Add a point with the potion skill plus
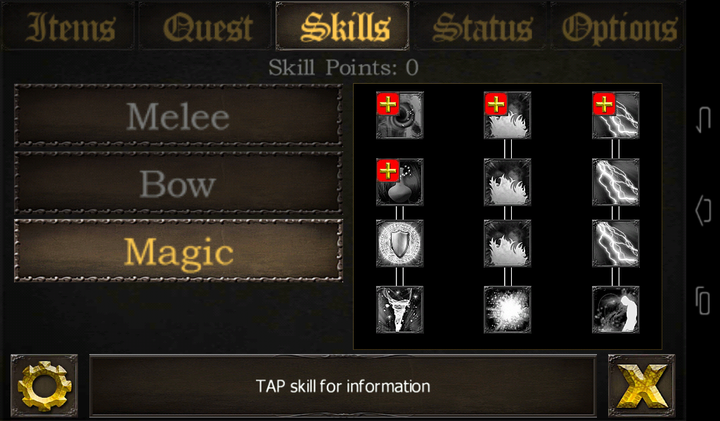720x421 pixels. point(388,171)
